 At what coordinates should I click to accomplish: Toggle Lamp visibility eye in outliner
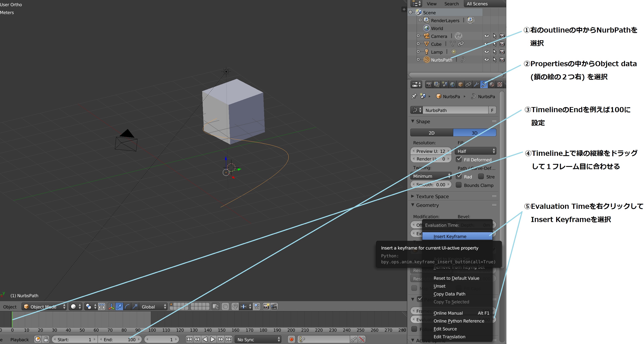coord(486,52)
